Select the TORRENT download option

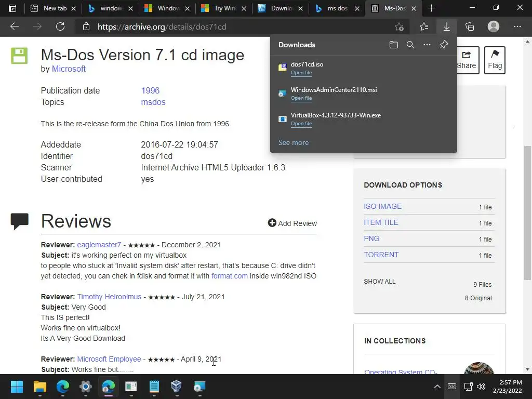click(381, 255)
